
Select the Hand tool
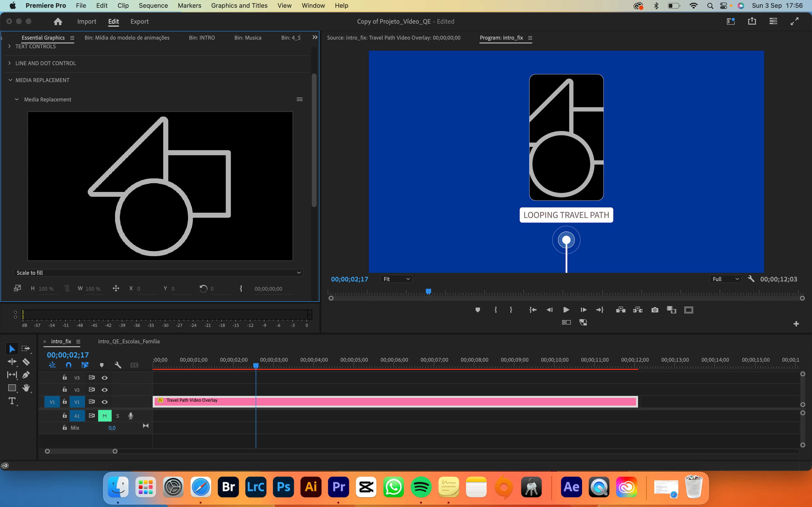pyautogui.click(x=26, y=388)
